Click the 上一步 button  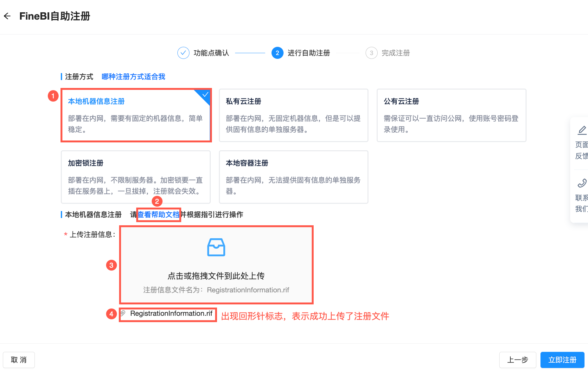tap(518, 360)
